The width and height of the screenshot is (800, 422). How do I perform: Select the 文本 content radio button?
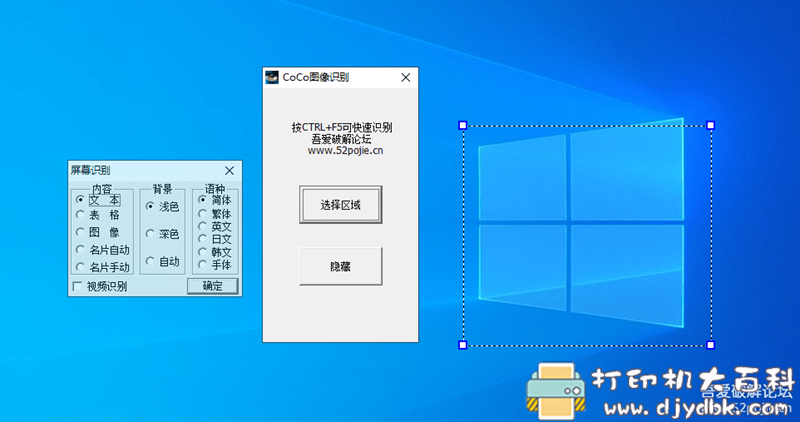[80, 200]
